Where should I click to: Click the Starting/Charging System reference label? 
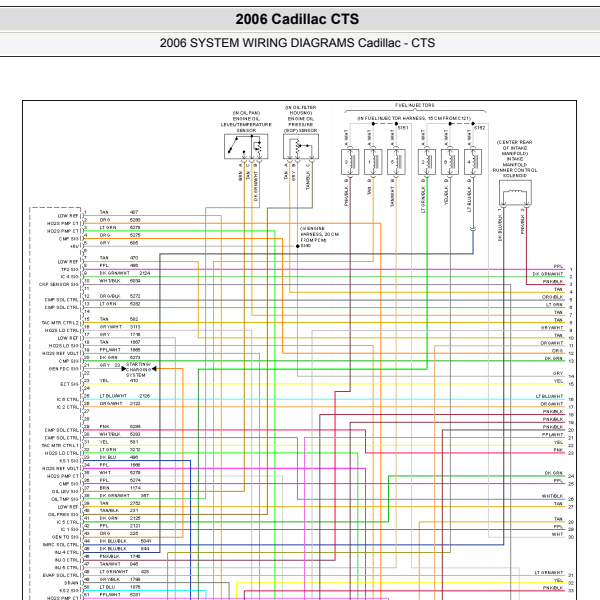click(138, 370)
